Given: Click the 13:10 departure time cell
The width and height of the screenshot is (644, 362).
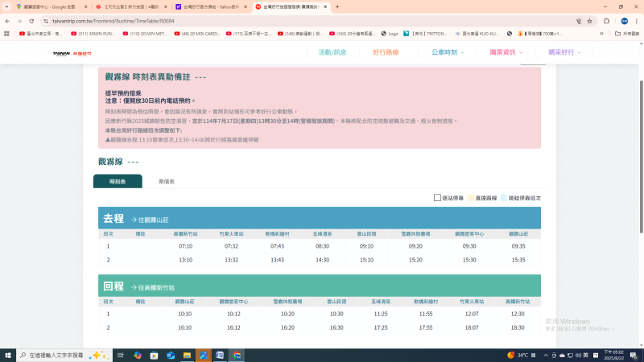Looking at the screenshot, I should pos(185,260).
